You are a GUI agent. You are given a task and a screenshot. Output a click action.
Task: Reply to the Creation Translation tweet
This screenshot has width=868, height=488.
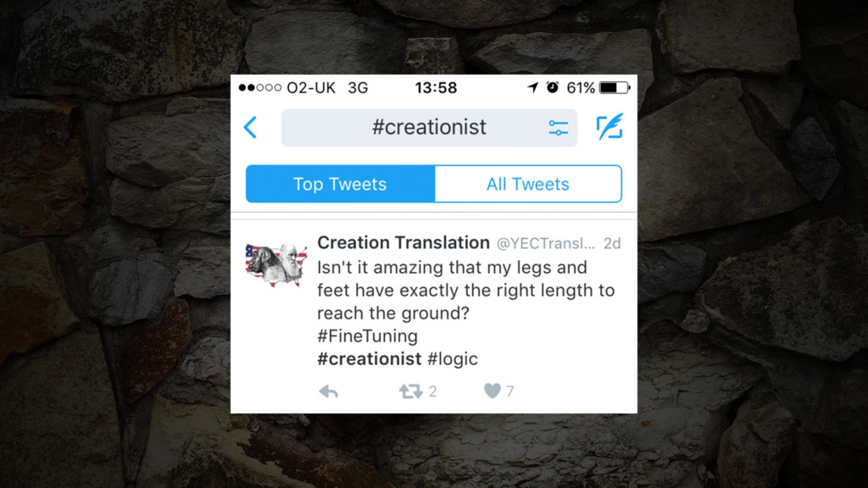(328, 391)
